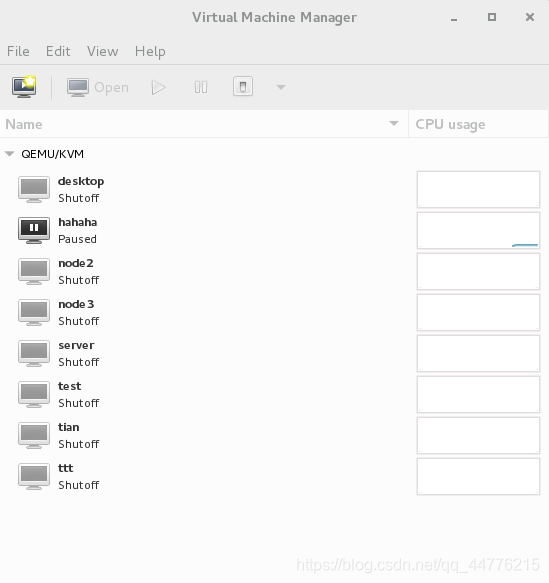Image resolution: width=549 pixels, height=583 pixels.
Task: Click the Name column header
Action: point(204,124)
